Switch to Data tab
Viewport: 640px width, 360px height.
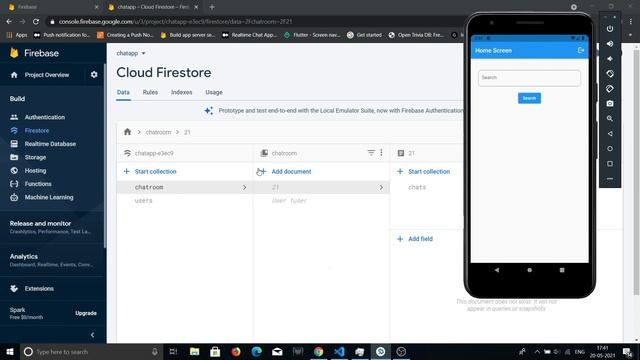pos(123,92)
